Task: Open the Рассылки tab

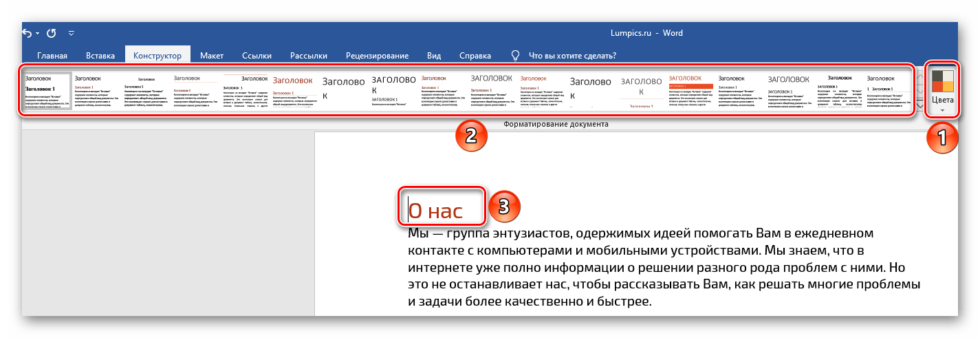Action: click(309, 56)
